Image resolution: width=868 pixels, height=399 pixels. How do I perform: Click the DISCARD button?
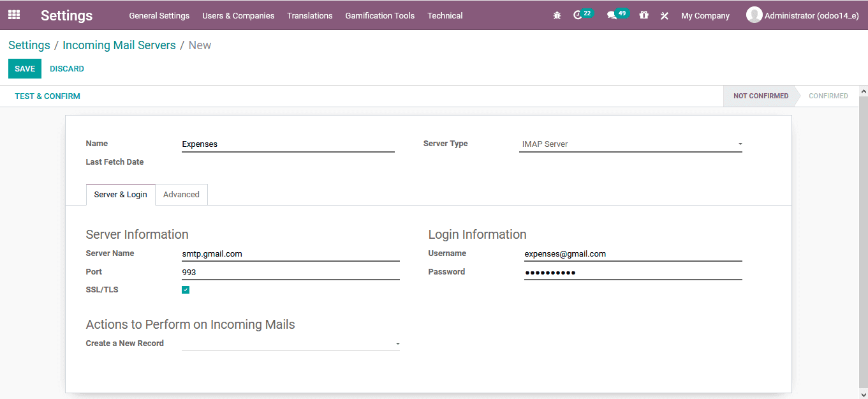(x=67, y=69)
